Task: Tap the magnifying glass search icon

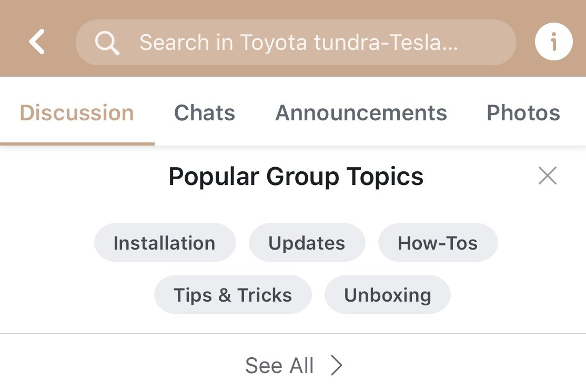Action: click(107, 43)
